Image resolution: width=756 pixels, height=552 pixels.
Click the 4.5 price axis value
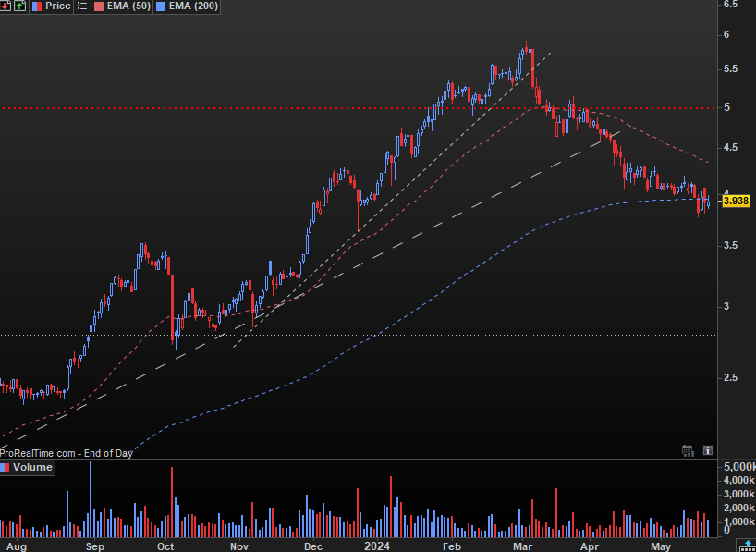click(x=731, y=147)
